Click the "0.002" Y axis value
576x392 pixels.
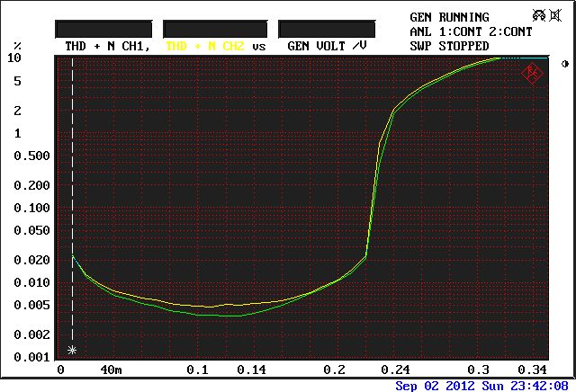32,334
